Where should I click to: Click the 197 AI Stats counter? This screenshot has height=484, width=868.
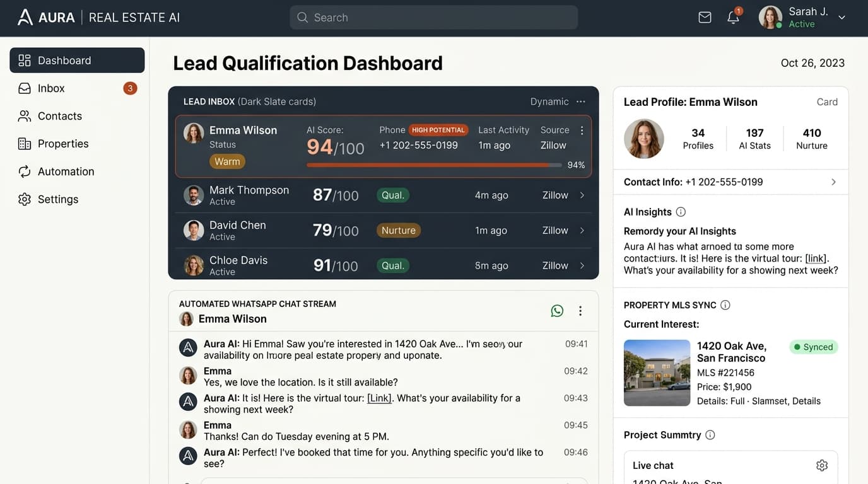pos(755,139)
